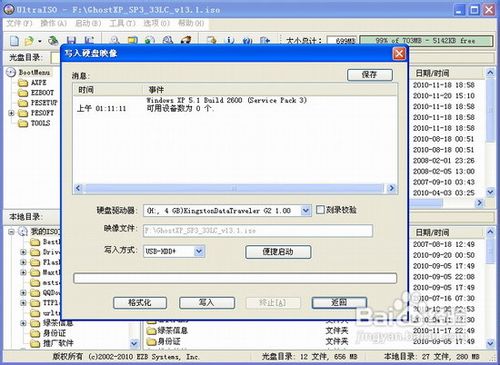
Task: Click the Add files toolbar icon
Action: tap(211, 40)
